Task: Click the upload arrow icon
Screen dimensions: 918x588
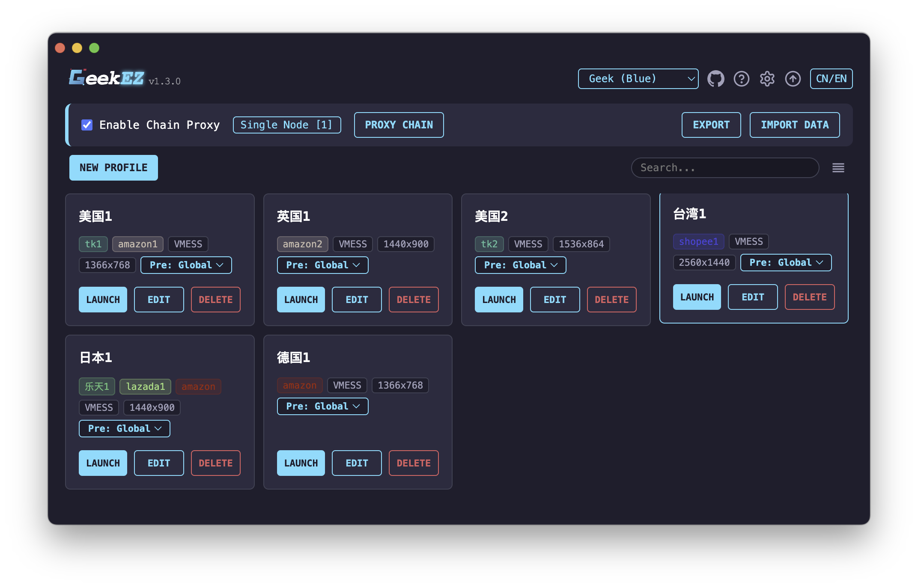Action: (793, 79)
